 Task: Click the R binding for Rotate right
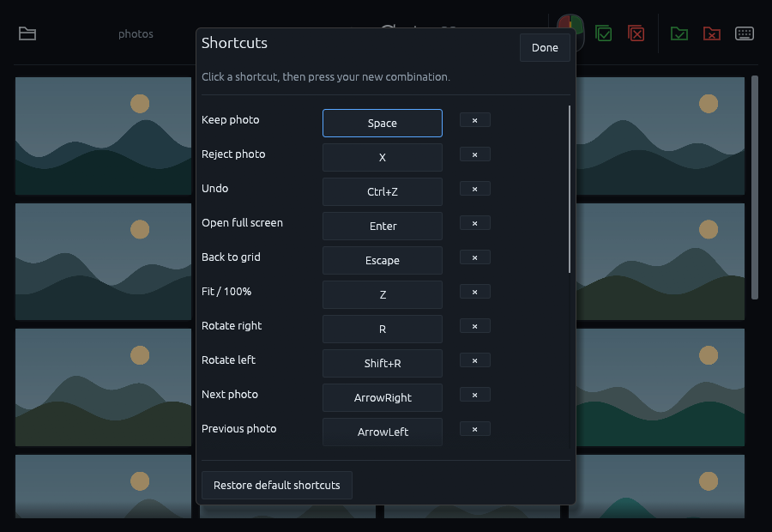383,329
